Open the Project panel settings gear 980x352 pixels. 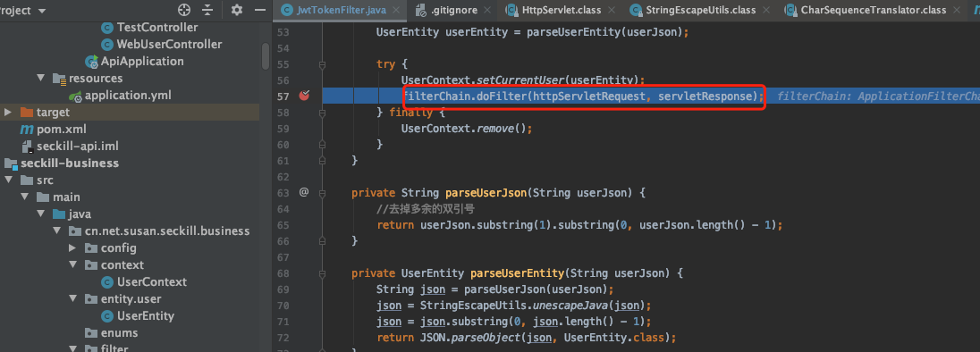(236, 10)
